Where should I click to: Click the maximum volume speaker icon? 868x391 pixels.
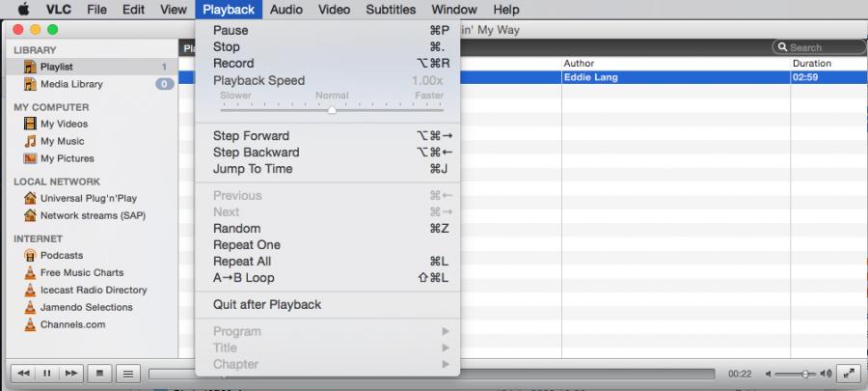pos(826,374)
